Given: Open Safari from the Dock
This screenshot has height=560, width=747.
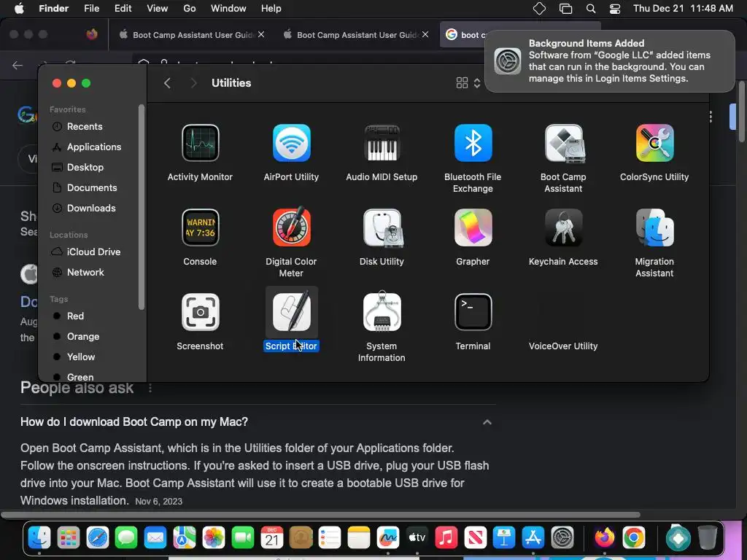Looking at the screenshot, I should [x=98, y=538].
